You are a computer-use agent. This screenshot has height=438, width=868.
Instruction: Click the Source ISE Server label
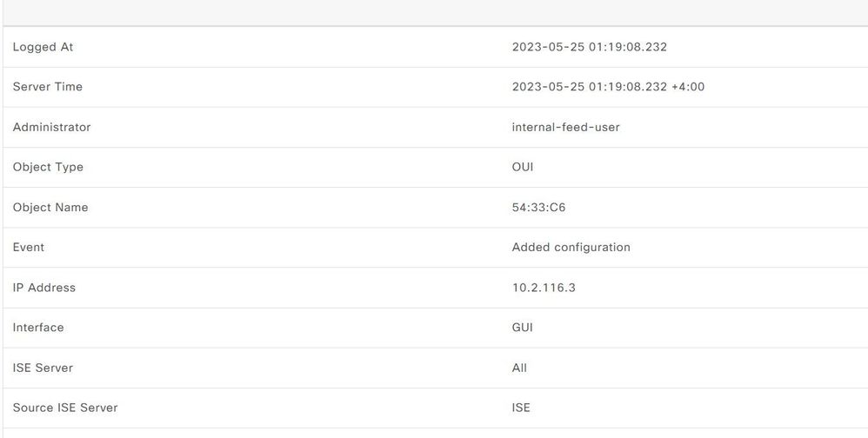click(65, 408)
